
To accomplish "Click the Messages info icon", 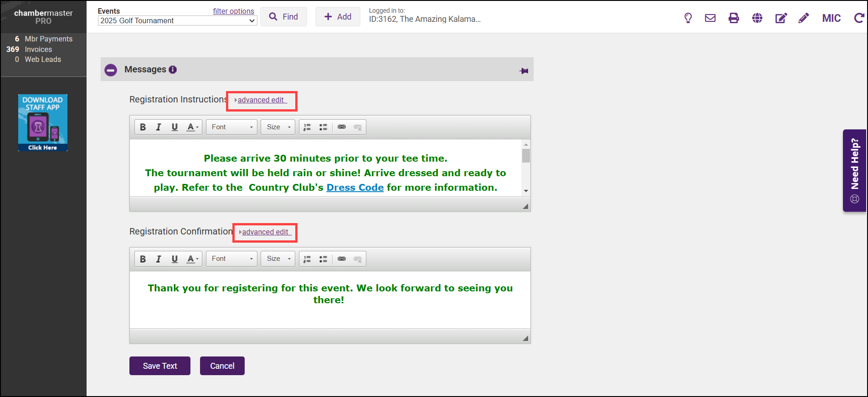I will tap(173, 70).
